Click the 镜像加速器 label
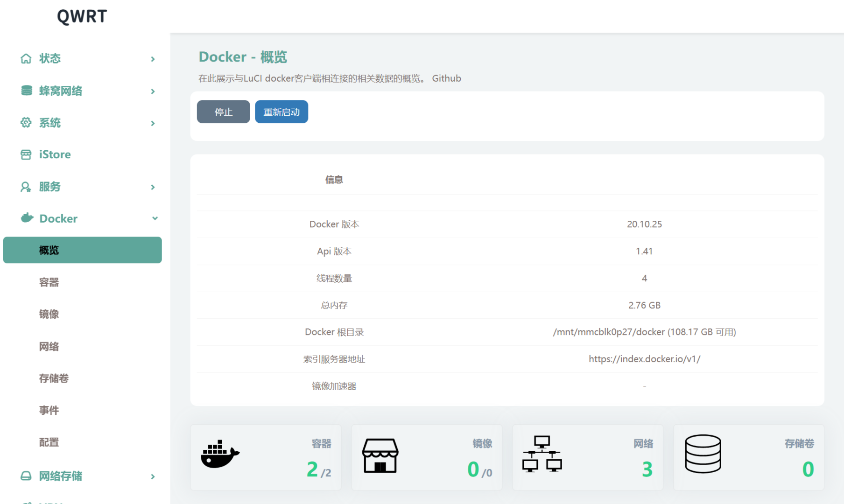Screen dimensions: 844x504 (x=334, y=386)
